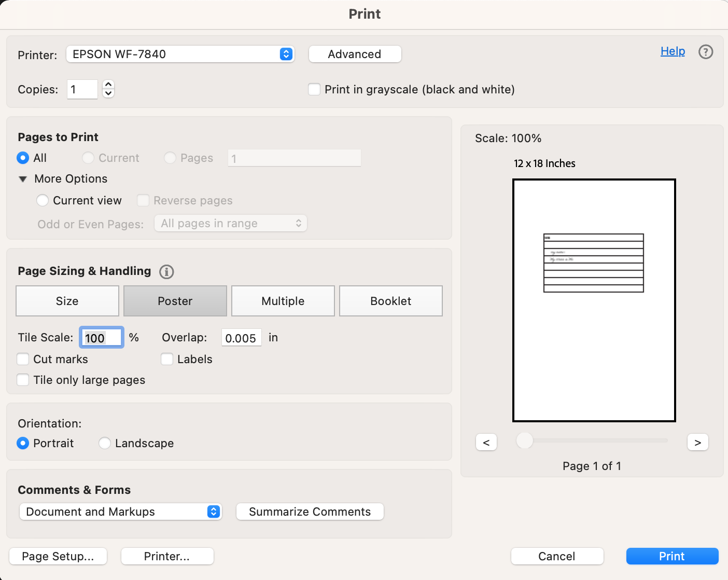
Task: Click Summarize Comments
Action: 310,512
